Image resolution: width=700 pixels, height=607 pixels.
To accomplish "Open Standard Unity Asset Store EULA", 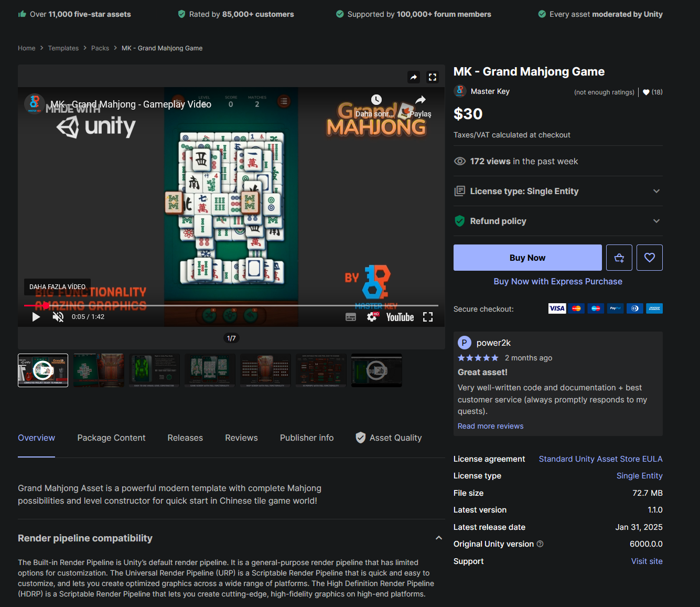I will [x=601, y=459].
